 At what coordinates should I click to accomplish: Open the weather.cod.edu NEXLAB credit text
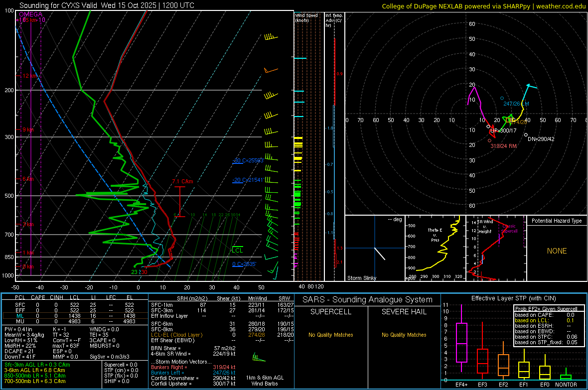(484, 6)
